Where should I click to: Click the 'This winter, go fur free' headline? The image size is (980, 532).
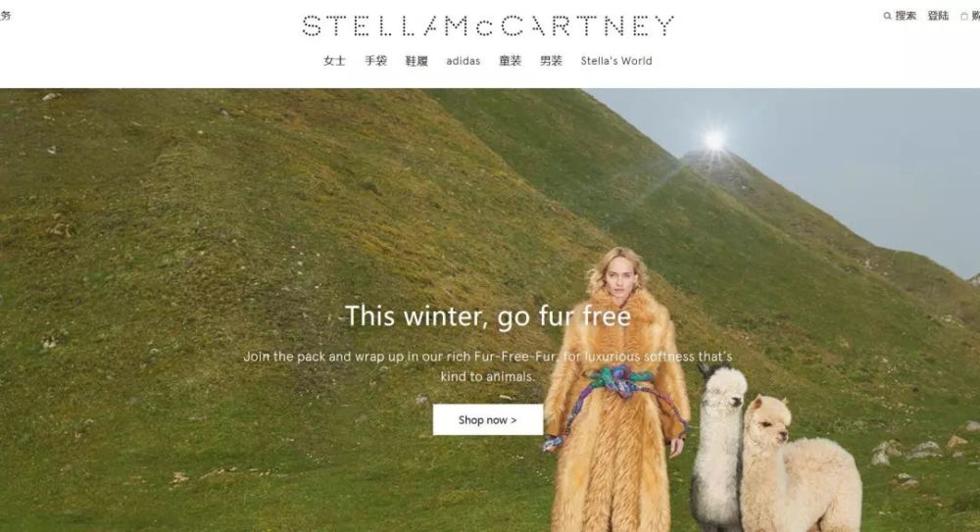tap(487, 315)
